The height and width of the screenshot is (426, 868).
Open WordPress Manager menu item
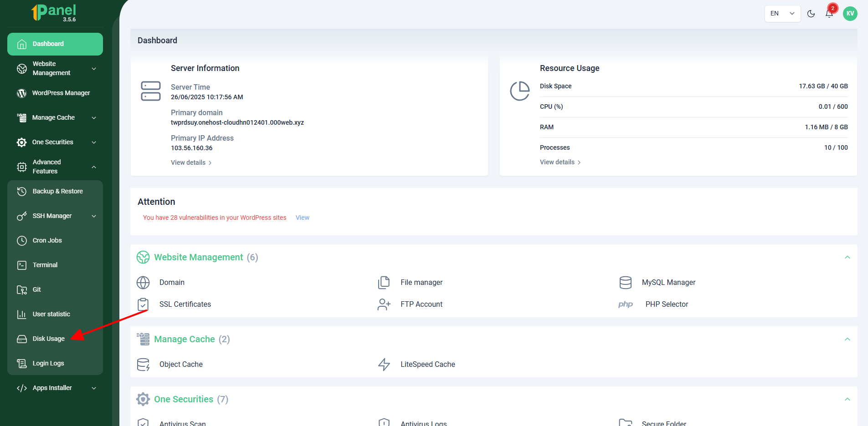[x=55, y=93]
